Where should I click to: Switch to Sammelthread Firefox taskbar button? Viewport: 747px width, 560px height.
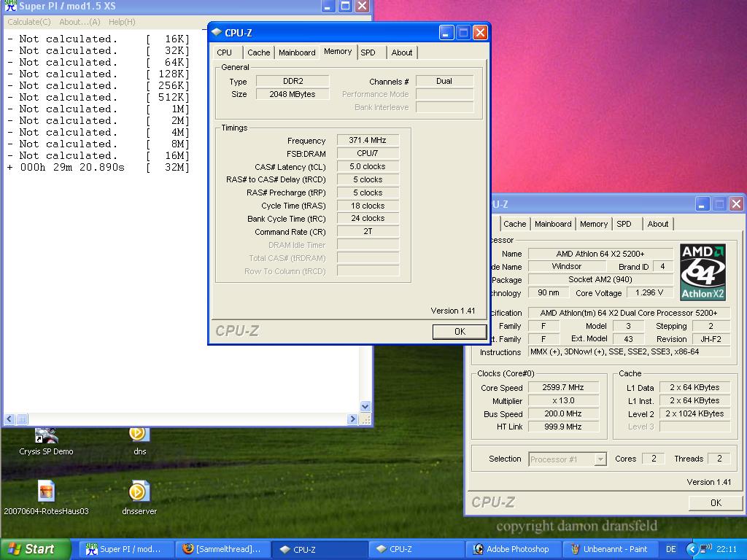click(x=223, y=549)
